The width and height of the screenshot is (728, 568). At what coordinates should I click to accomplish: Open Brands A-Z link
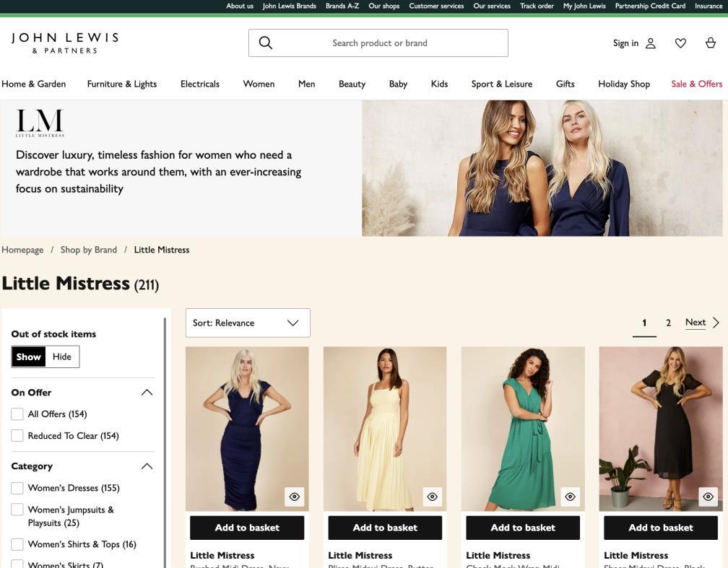(342, 6)
